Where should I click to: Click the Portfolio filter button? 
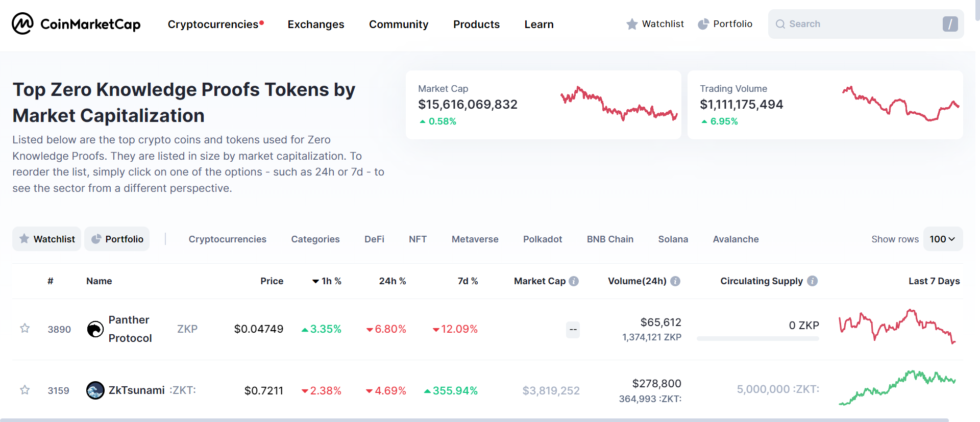(117, 239)
